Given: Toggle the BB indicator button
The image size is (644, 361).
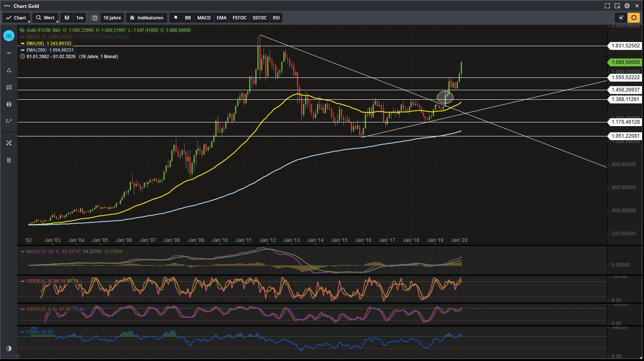Looking at the screenshot, I should click(188, 18).
